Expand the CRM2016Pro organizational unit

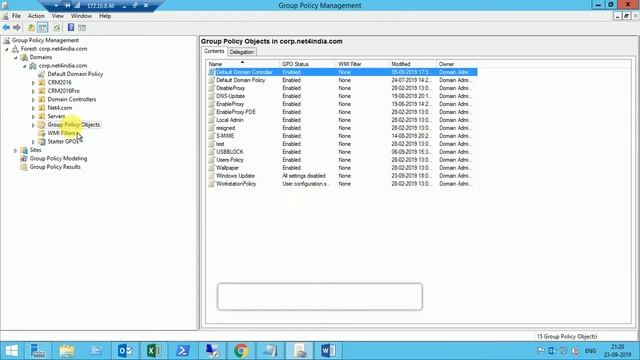click(33, 91)
